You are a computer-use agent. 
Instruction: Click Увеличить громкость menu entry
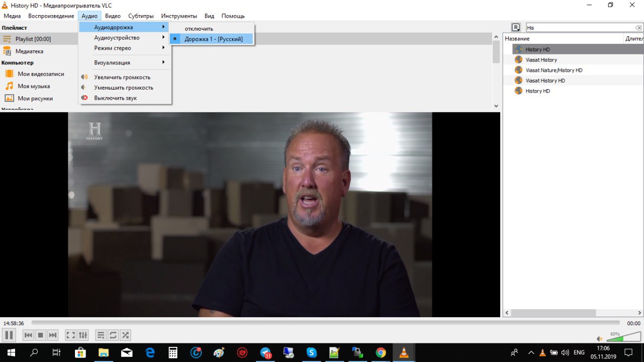click(124, 77)
